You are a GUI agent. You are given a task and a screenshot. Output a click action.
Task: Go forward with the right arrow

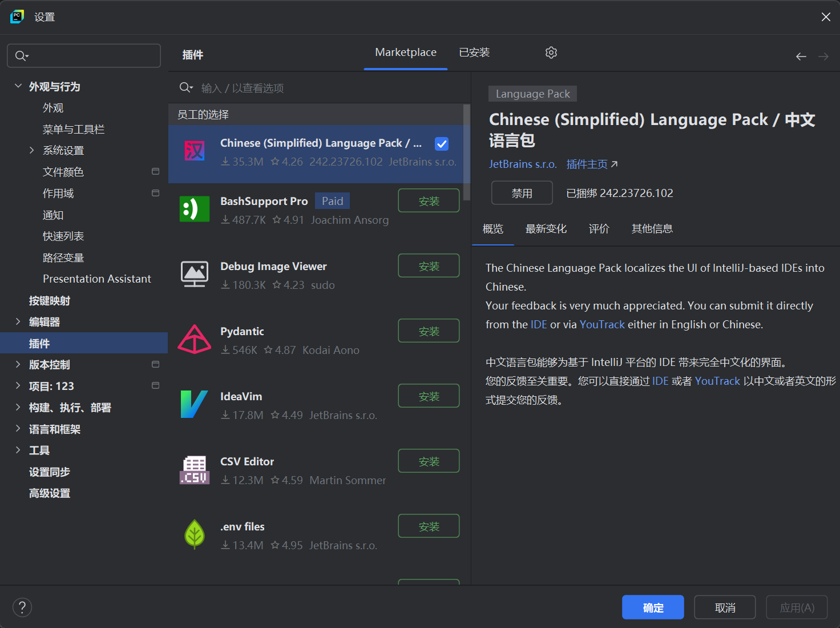coord(823,57)
